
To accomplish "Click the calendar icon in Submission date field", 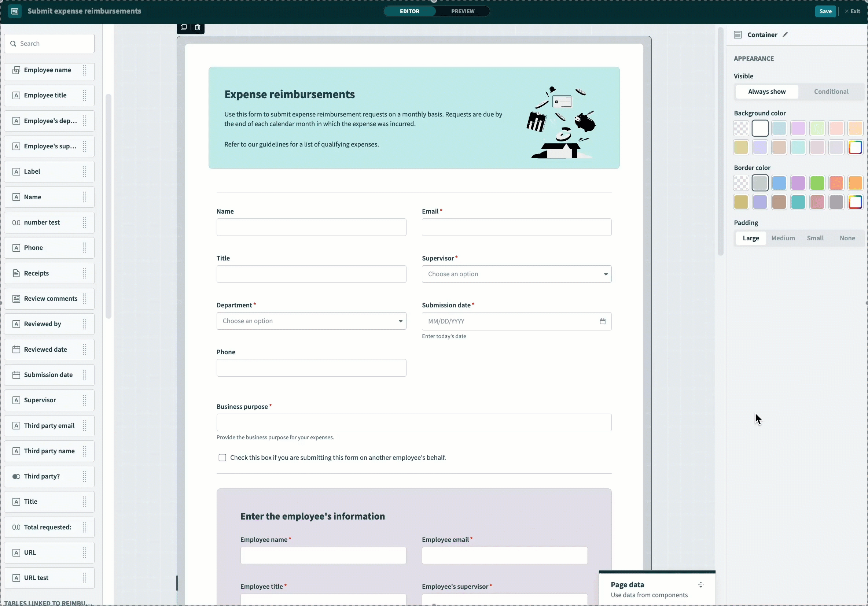I will (x=602, y=321).
